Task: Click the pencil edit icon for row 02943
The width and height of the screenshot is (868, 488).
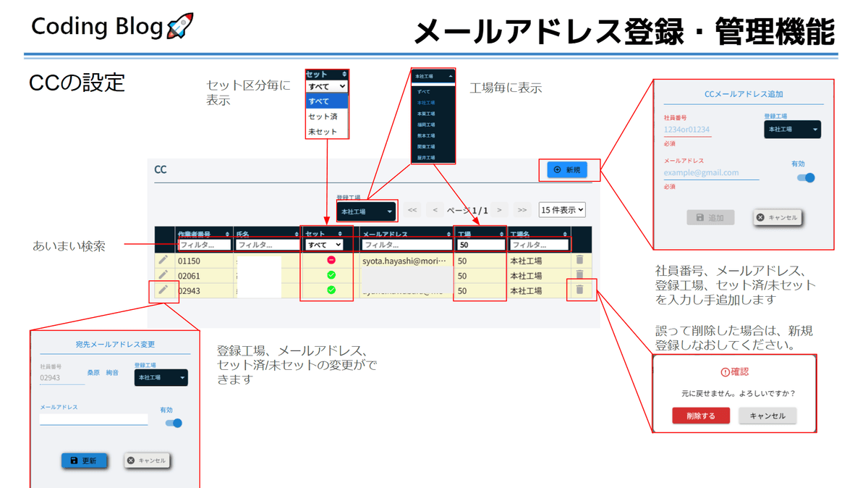Action: pyautogui.click(x=163, y=290)
